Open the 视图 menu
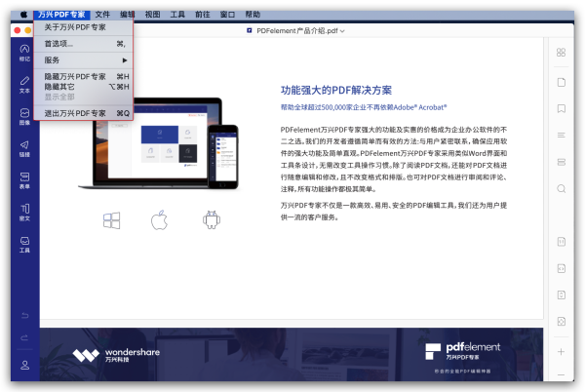 (152, 15)
